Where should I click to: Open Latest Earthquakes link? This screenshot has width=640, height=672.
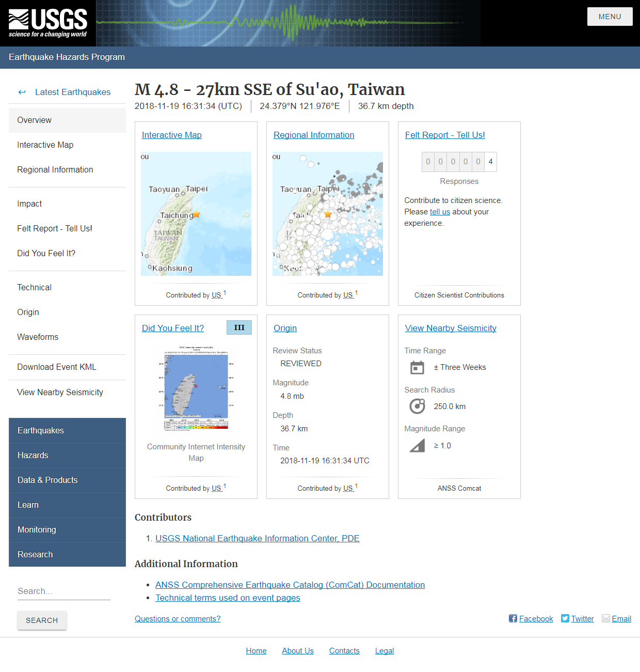pyautogui.click(x=73, y=92)
